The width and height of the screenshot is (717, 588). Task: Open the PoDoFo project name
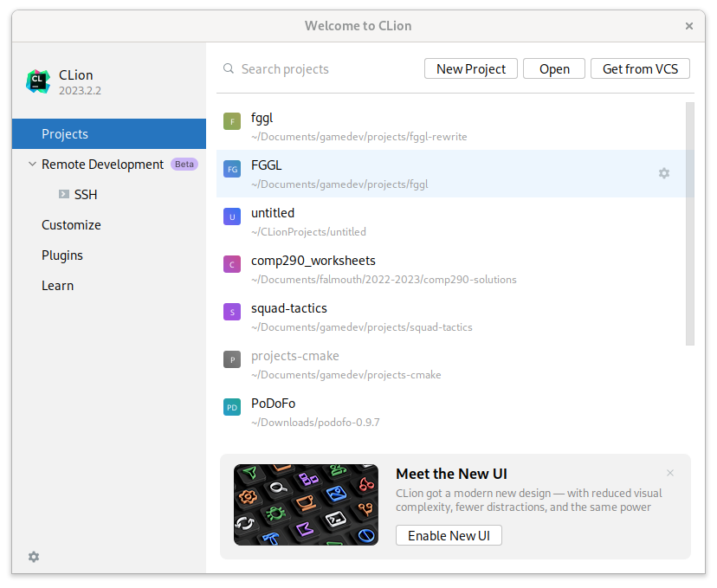(x=273, y=404)
